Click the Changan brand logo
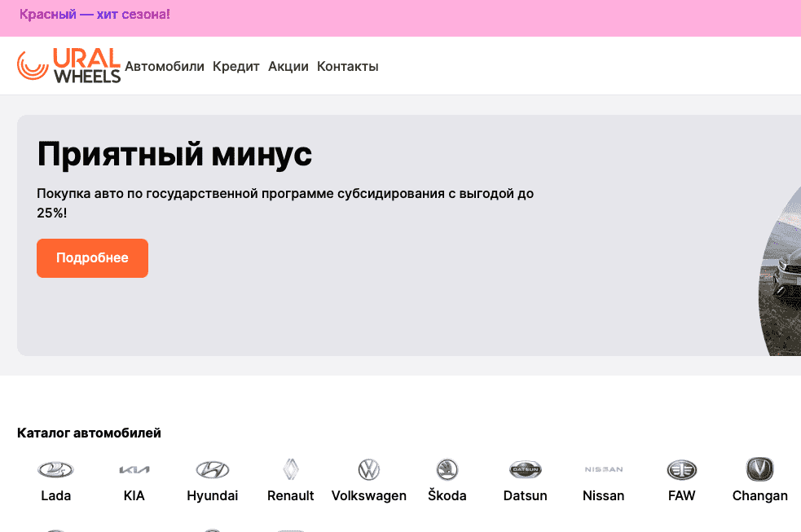 759,470
